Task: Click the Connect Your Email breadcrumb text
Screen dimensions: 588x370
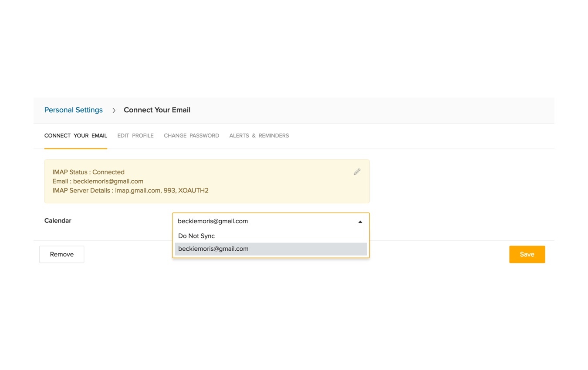Action: pos(157,110)
